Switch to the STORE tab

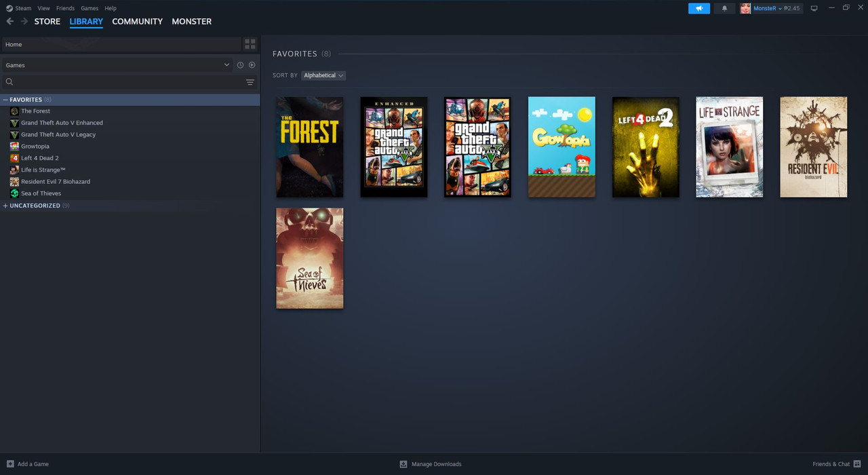pos(47,22)
